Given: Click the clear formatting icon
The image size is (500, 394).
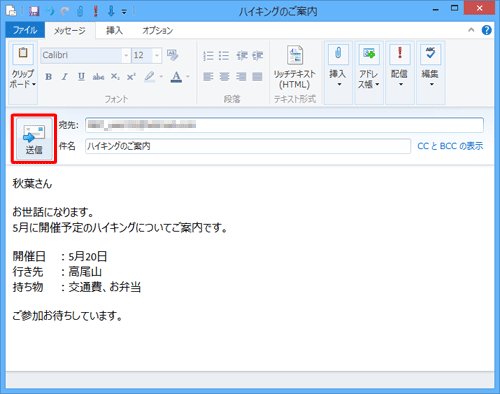Looking at the screenshot, I should [173, 55].
